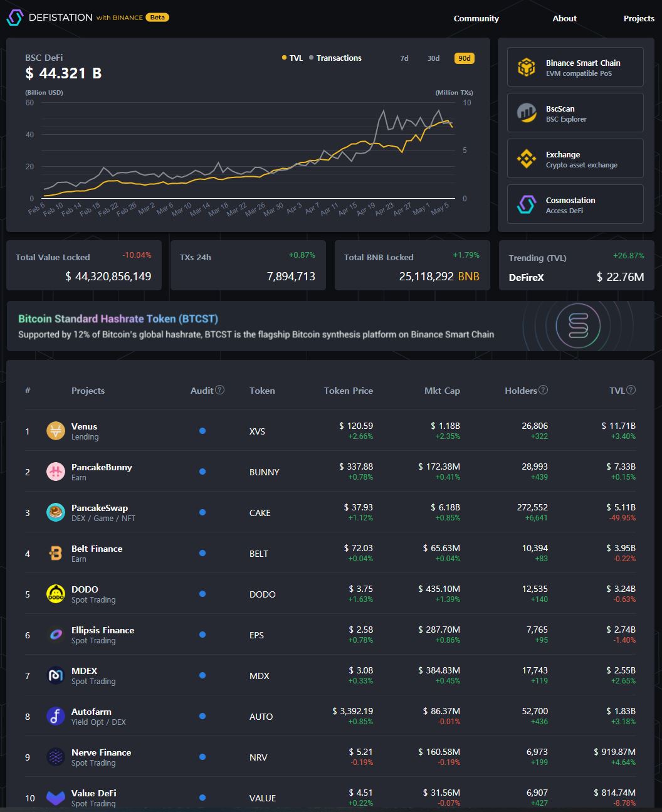This screenshot has height=812, width=662.
Task: Click the AUTO token symbol
Action: pyautogui.click(x=261, y=717)
